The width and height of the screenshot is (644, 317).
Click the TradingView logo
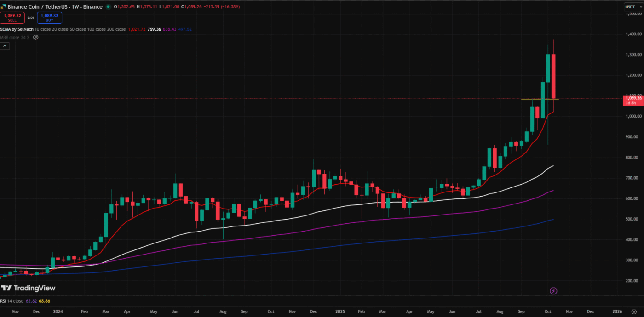[28, 288]
